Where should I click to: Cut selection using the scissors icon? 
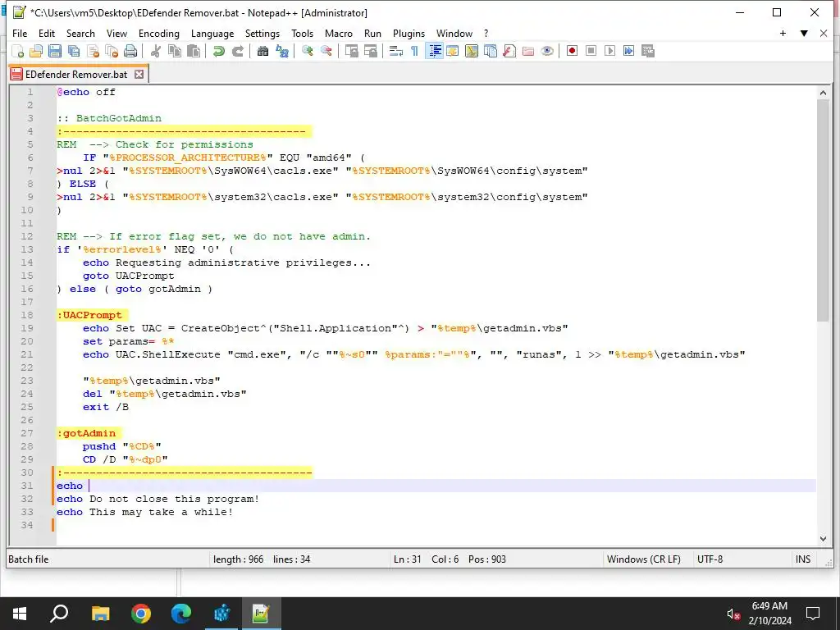[156, 51]
